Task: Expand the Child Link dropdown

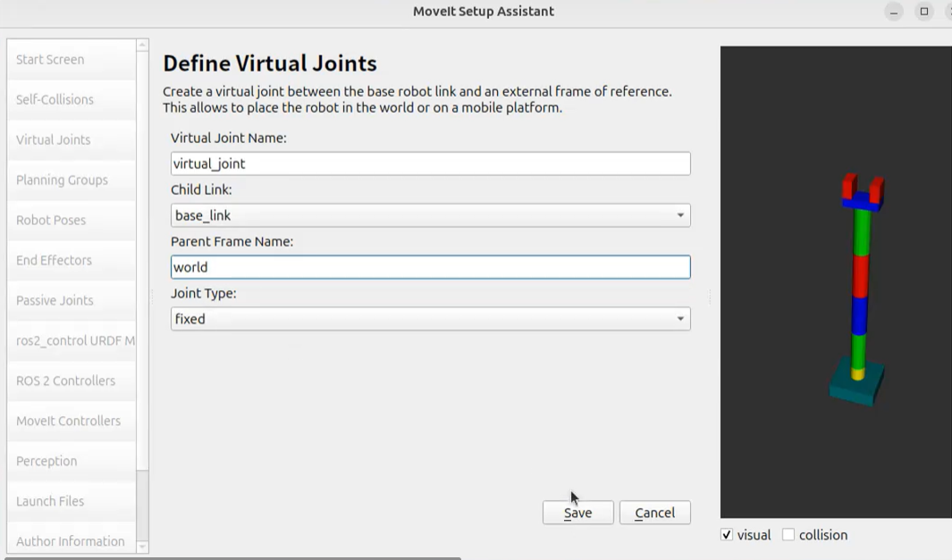Action: click(431, 215)
